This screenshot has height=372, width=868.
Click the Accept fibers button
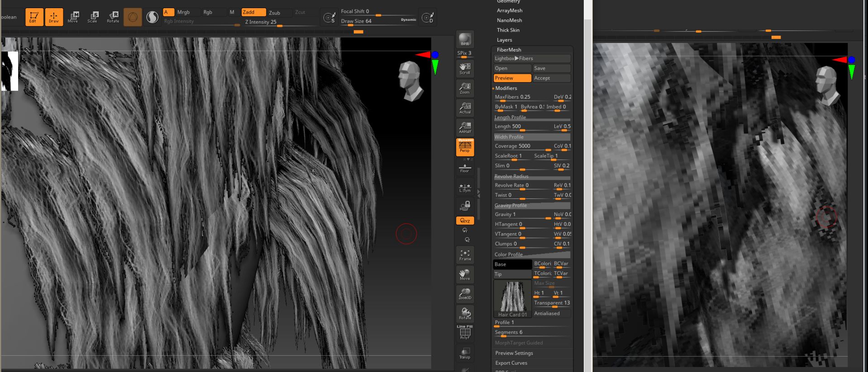(x=552, y=78)
